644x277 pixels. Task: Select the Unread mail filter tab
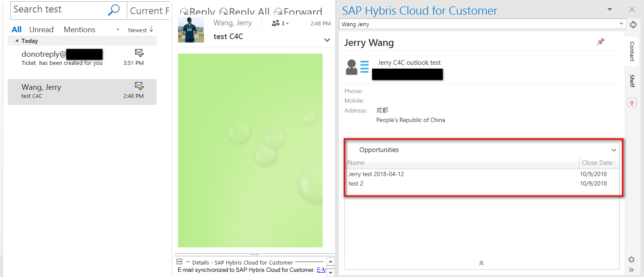(41, 30)
